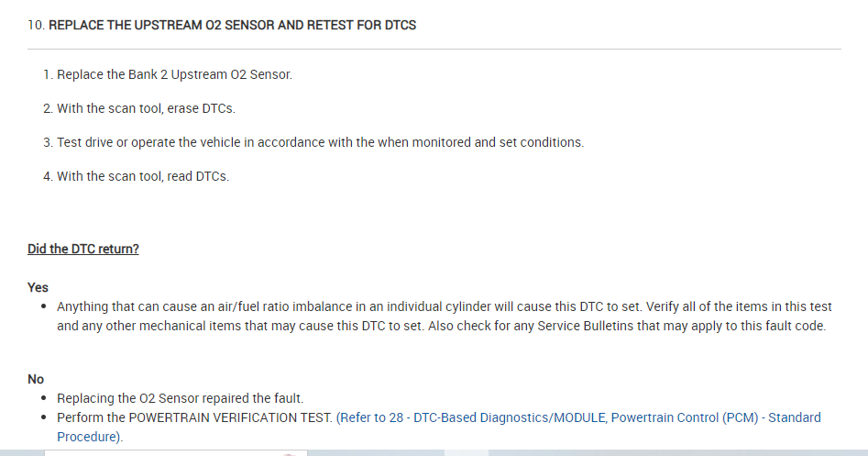Click the bold 'No' answer label
This screenshot has height=456, width=868.
pos(36,379)
